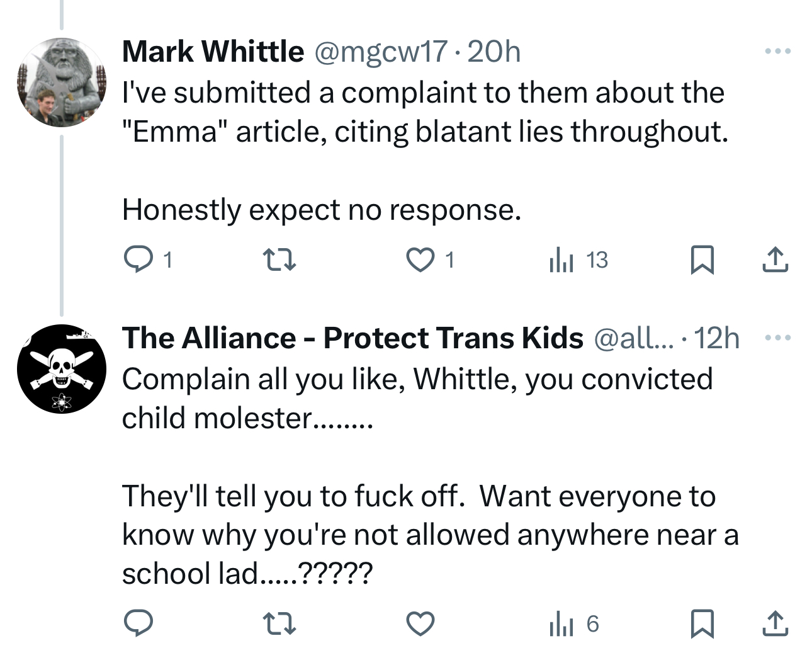Retweet Mark Whittle's complaint tweet

point(279,259)
